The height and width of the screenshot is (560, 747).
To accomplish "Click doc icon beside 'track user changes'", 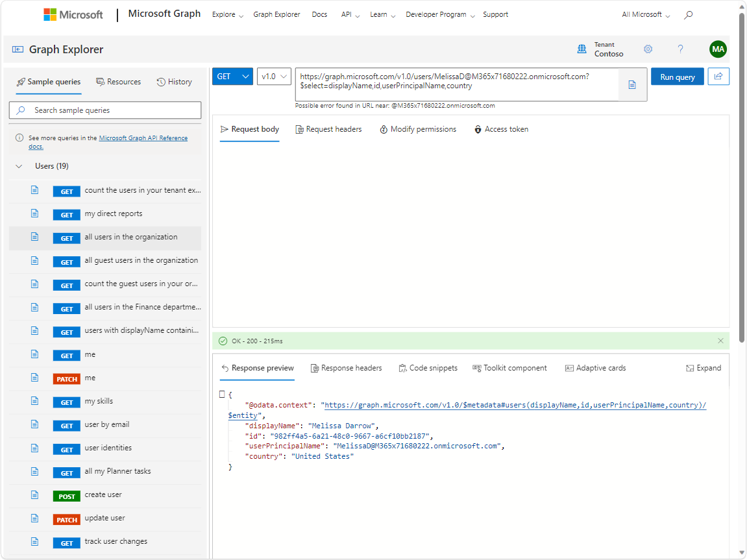I will click(35, 541).
